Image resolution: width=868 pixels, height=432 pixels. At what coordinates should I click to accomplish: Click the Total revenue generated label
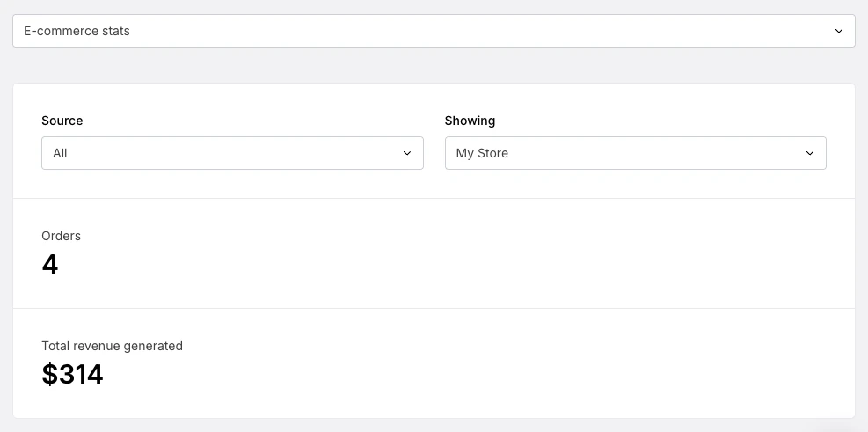coord(112,346)
